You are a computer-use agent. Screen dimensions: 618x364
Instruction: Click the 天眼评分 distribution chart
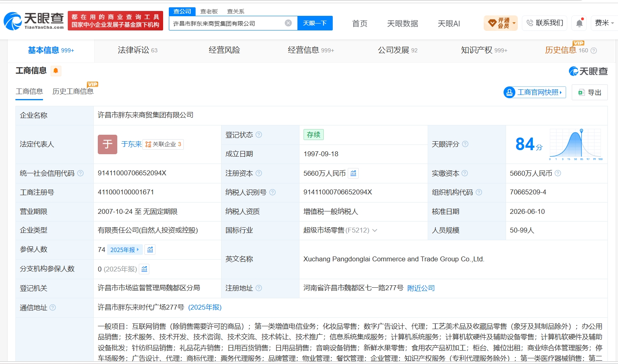pos(576,144)
